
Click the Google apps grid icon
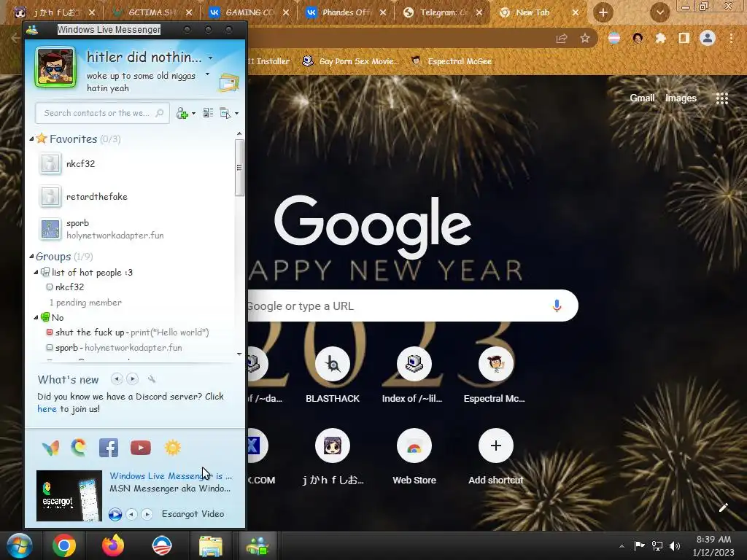point(722,98)
